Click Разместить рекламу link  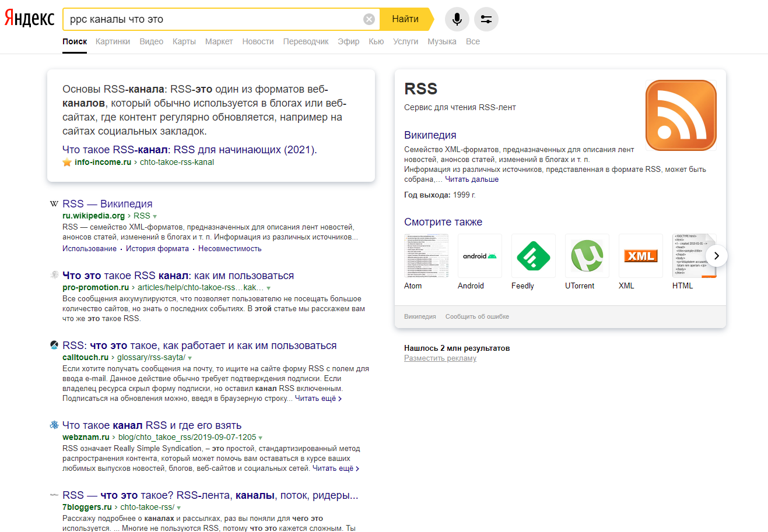click(x=440, y=358)
